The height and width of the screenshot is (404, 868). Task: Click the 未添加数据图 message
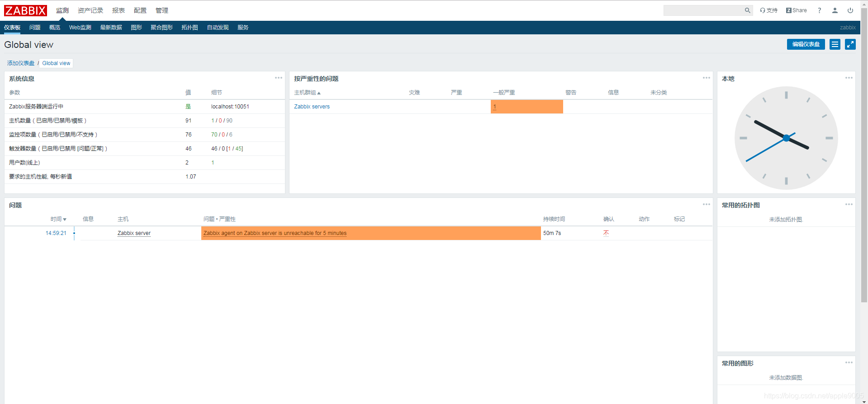[x=786, y=378]
